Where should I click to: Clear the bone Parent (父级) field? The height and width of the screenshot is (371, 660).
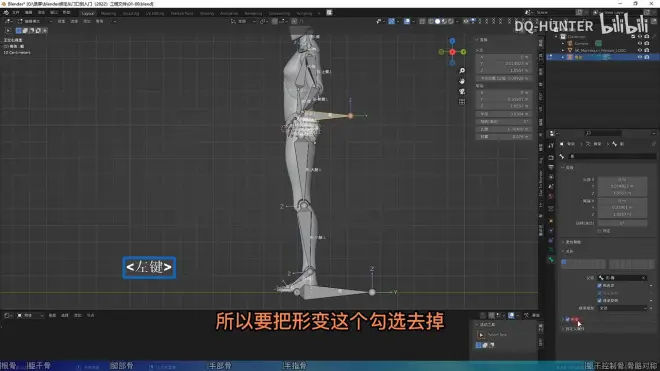(x=644, y=278)
